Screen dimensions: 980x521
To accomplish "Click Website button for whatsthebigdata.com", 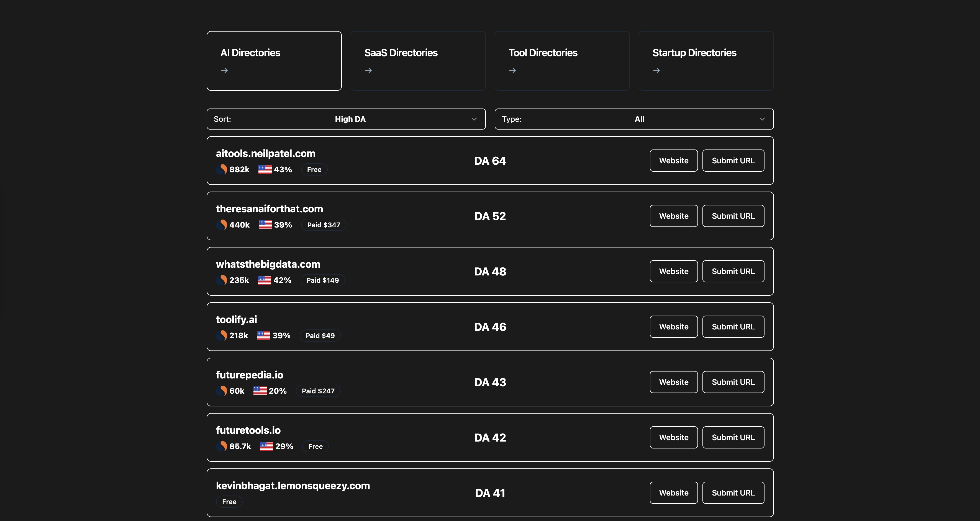I will pyautogui.click(x=673, y=271).
